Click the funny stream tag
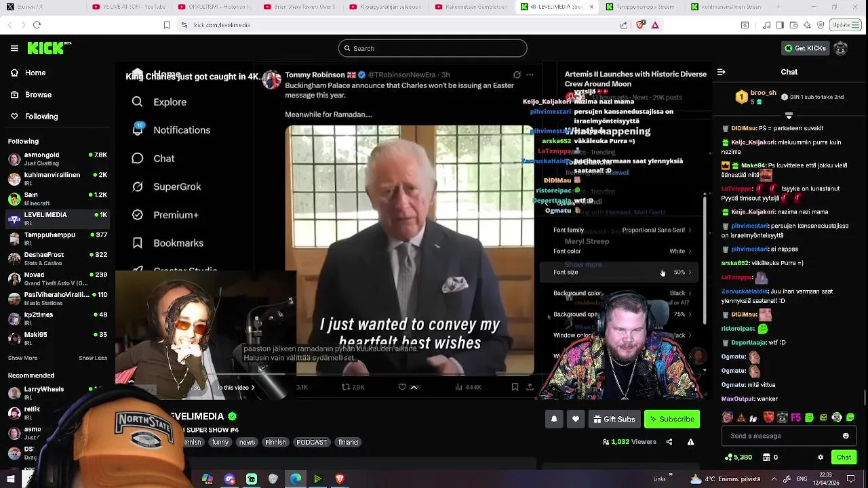The height and width of the screenshot is (488, 868). click(x=220, y=442)
